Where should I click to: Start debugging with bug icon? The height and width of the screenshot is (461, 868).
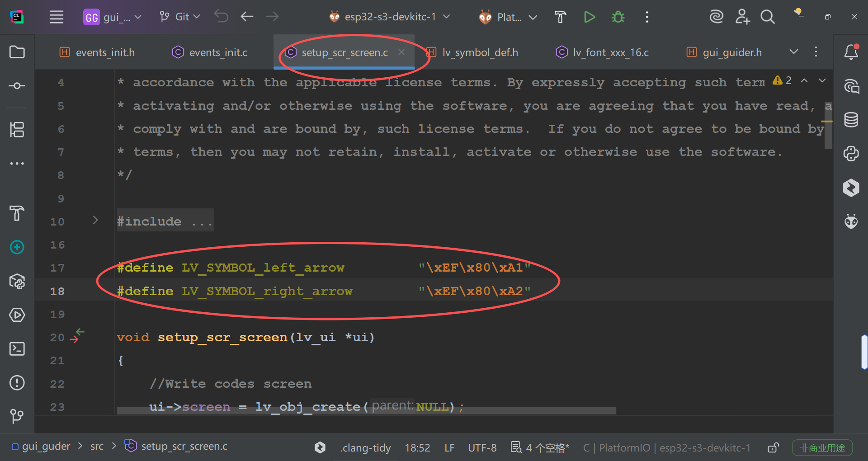(x=618, y=17)
